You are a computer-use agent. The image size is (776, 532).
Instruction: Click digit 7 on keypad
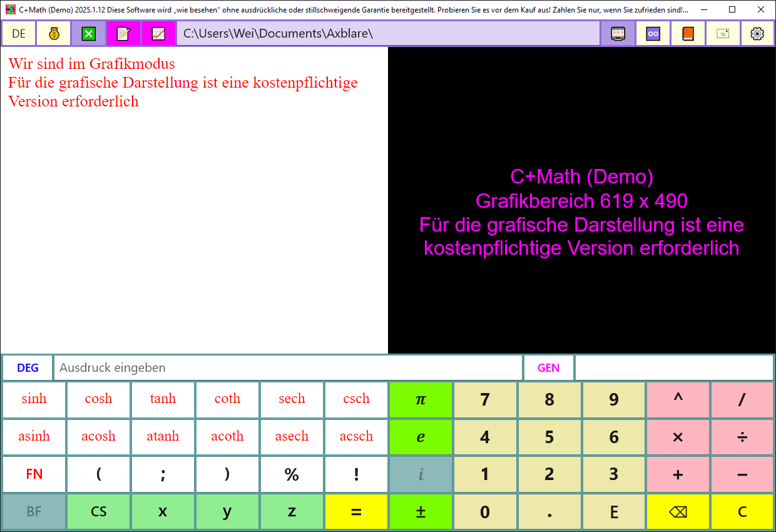coord(485,399)
